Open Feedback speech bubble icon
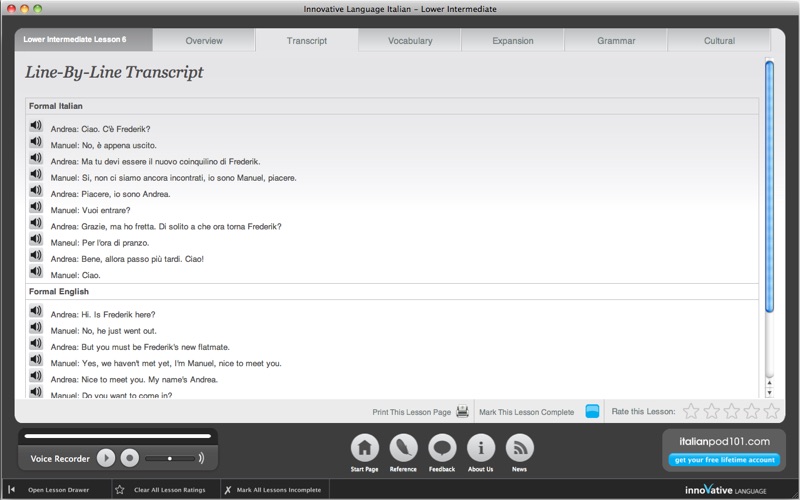The height and width of the screenshot is (500, 800). 442,448
